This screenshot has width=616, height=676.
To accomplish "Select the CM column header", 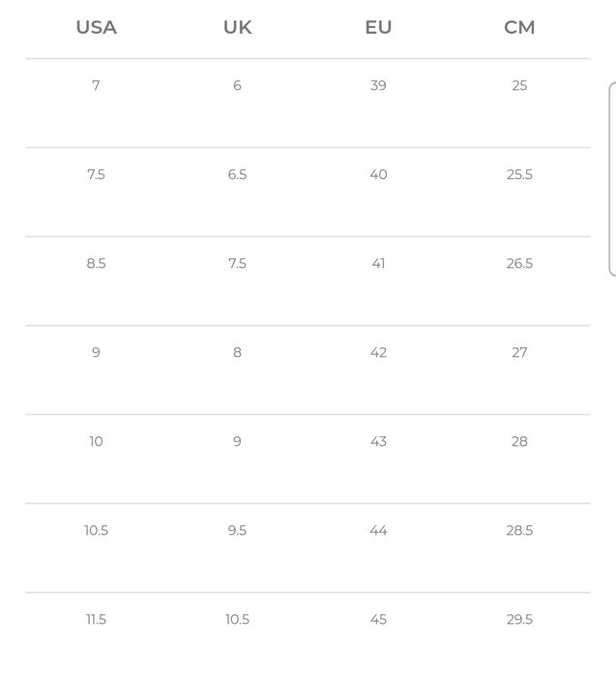I will click(519, 28).
